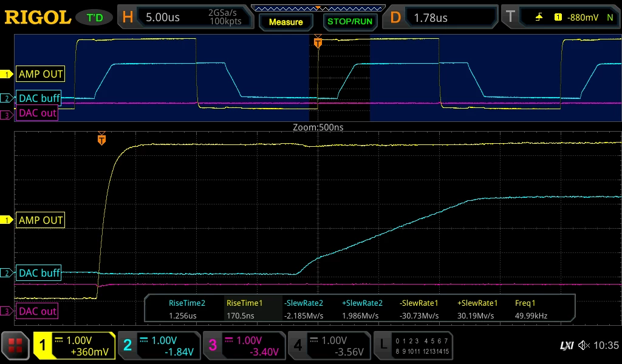
Task: Click the RIGOL logo
Action: pyautogui.click(x=37, y=18)
